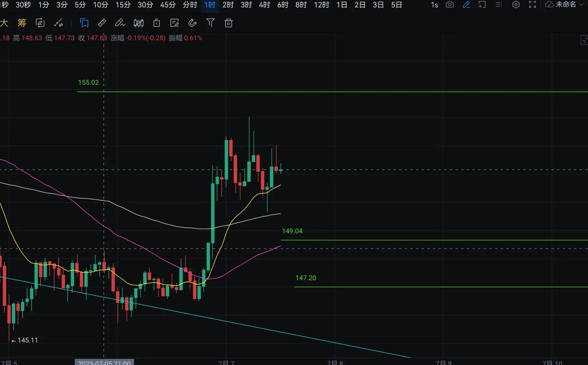
Task: Click the 大 toolbar button
Action: pos(4,23)
